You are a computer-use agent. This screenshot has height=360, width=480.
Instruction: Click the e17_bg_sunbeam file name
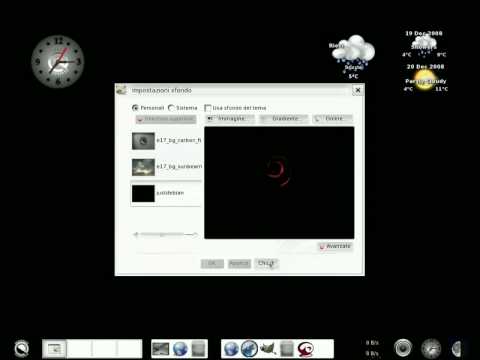tap(179, 166)
